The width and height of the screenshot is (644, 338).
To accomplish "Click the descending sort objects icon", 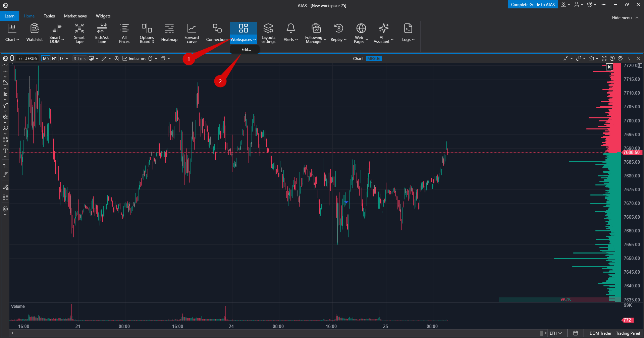I will (x=5, y=175).
